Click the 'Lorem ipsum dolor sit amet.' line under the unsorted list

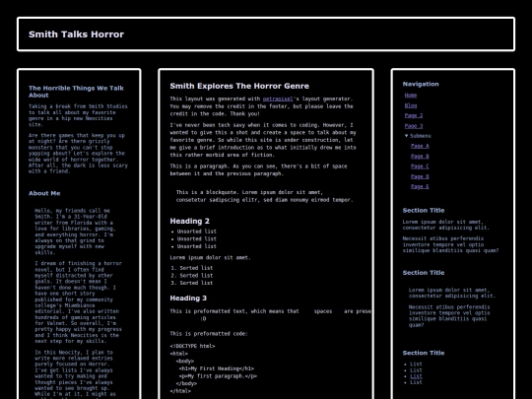[x=210, y=257]
